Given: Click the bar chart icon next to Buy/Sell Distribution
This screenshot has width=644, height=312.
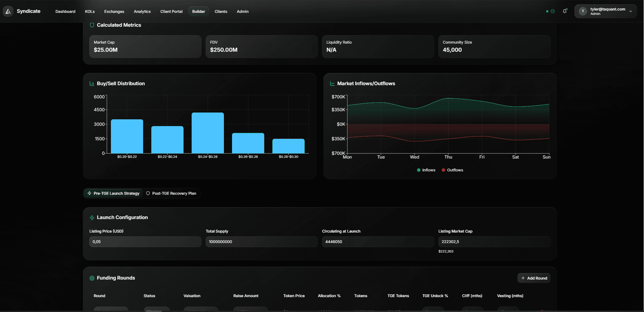Looking at the screenshot, I should coord(92,83).
